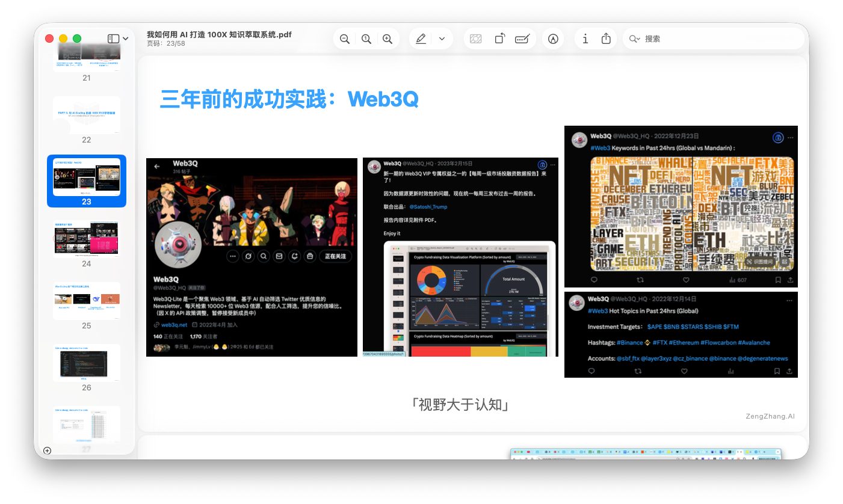843x504 pixels.
Task: Minimize the Preview window
Action: pyautogui.click(x=63, y=38)
